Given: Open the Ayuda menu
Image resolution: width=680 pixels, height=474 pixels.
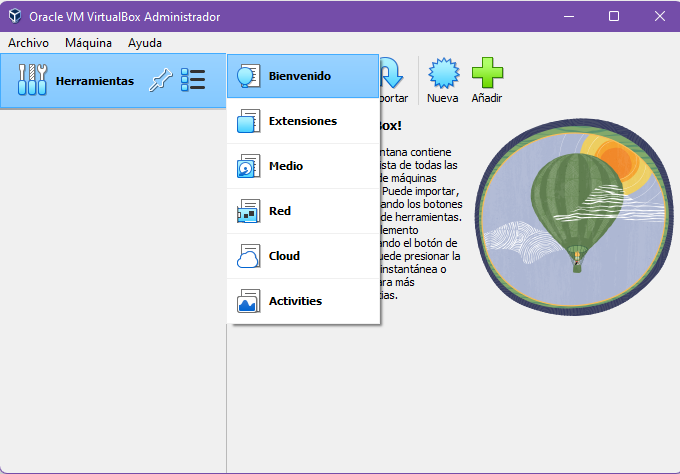Looking at the screenshot, I should (x=145, y=43).
